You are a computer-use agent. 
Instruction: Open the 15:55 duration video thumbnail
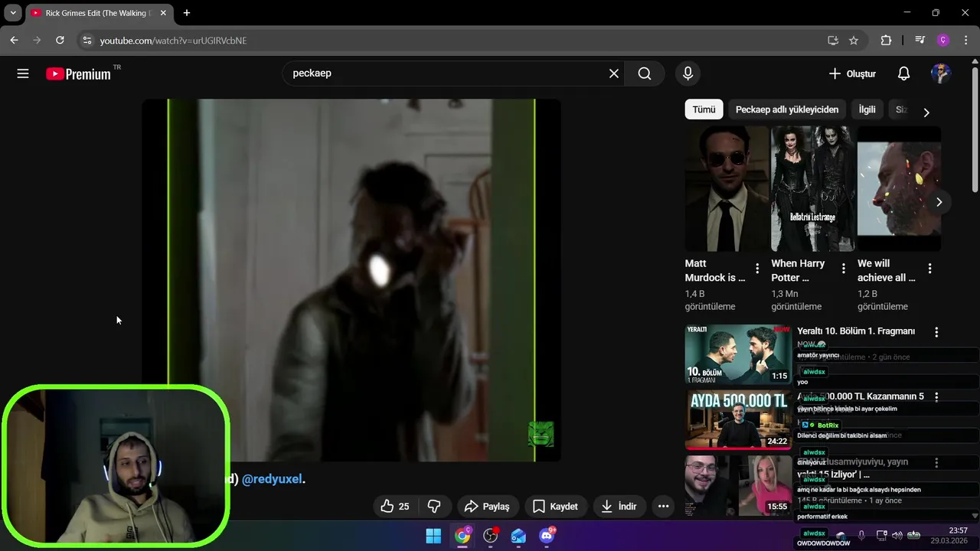(738, 485)
